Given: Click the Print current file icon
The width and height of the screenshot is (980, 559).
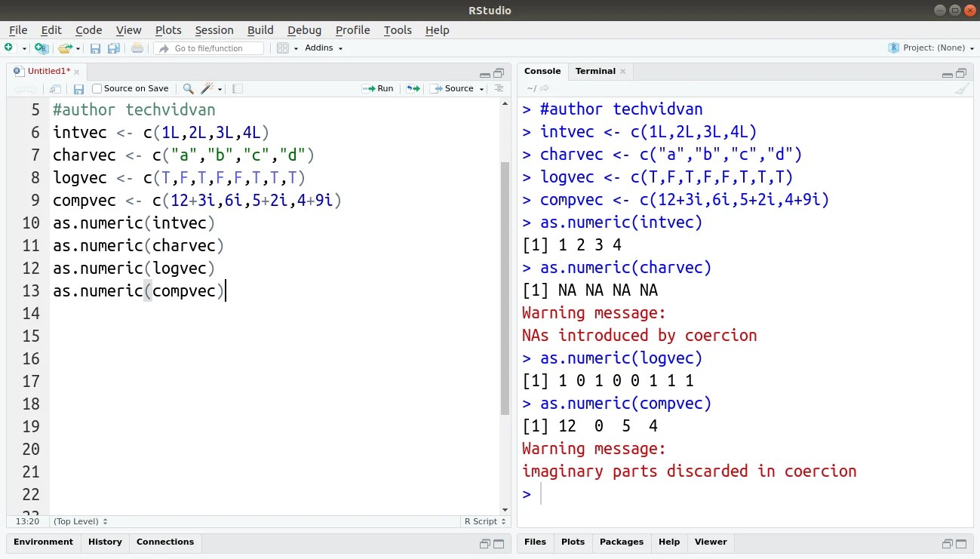Looking at the screenshot, I should point(137,48).
